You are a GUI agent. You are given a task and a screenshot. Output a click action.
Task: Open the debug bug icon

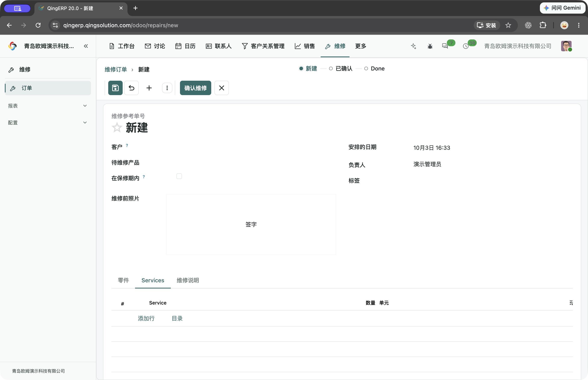(x=430, y=46)
